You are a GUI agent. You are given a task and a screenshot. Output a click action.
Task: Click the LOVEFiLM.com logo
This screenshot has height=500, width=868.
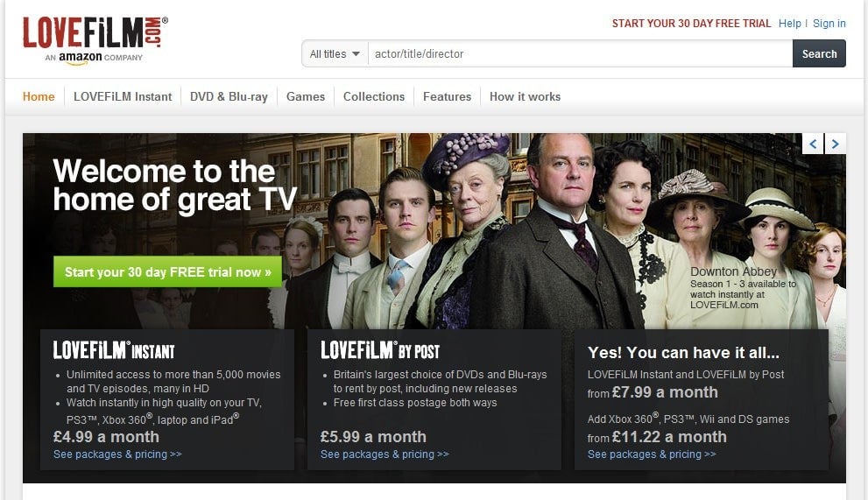(x=95, y=40)
